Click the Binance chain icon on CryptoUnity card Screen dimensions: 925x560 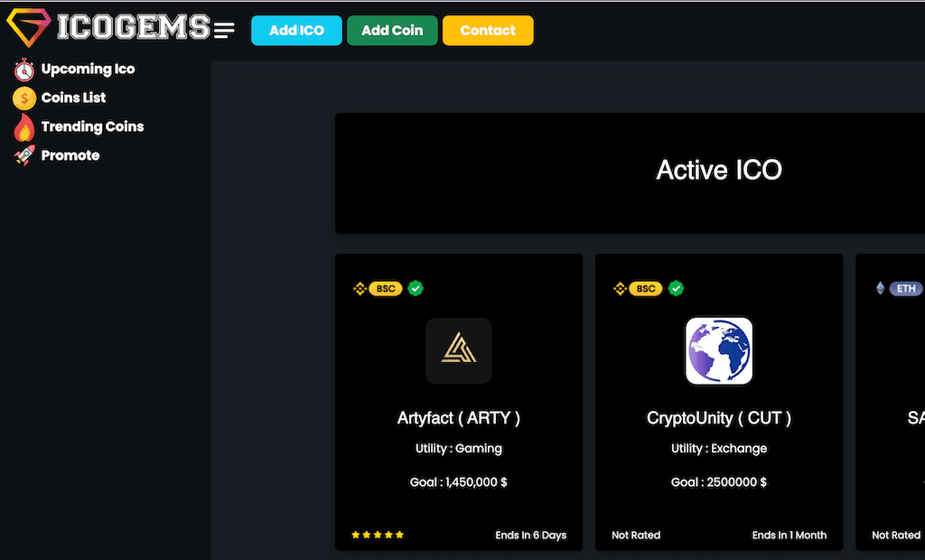(620, 288)
